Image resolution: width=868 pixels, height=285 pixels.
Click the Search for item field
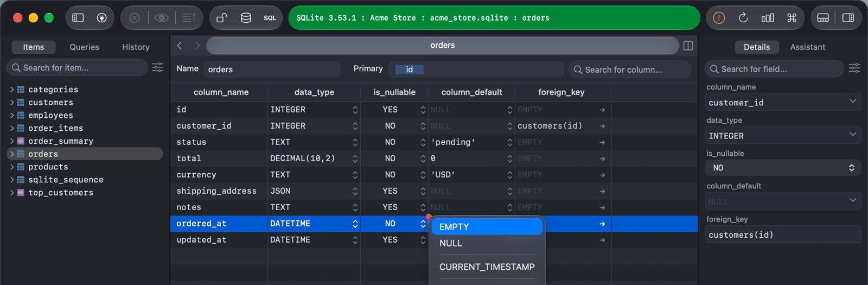(77, 67)
